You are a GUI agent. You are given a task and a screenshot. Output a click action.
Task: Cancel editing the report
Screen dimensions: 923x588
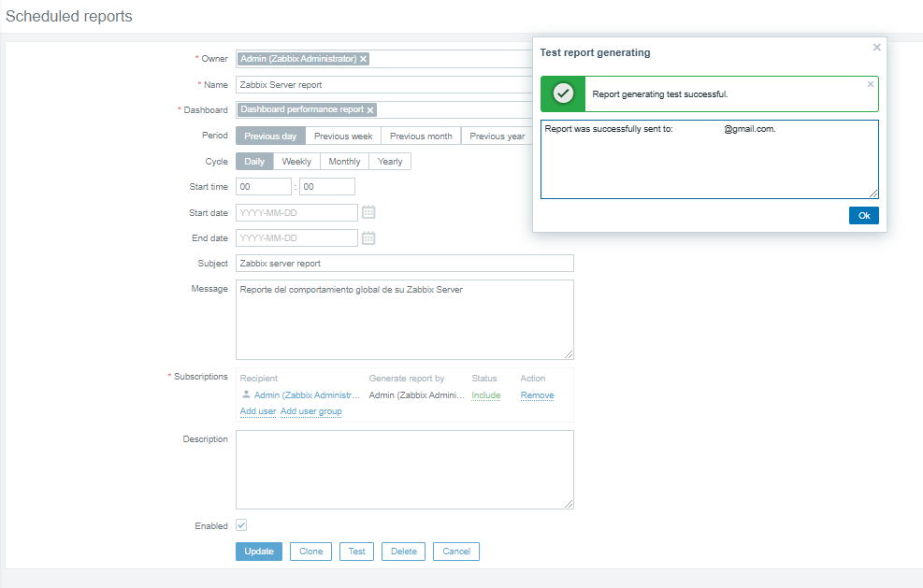pos(456,552)
